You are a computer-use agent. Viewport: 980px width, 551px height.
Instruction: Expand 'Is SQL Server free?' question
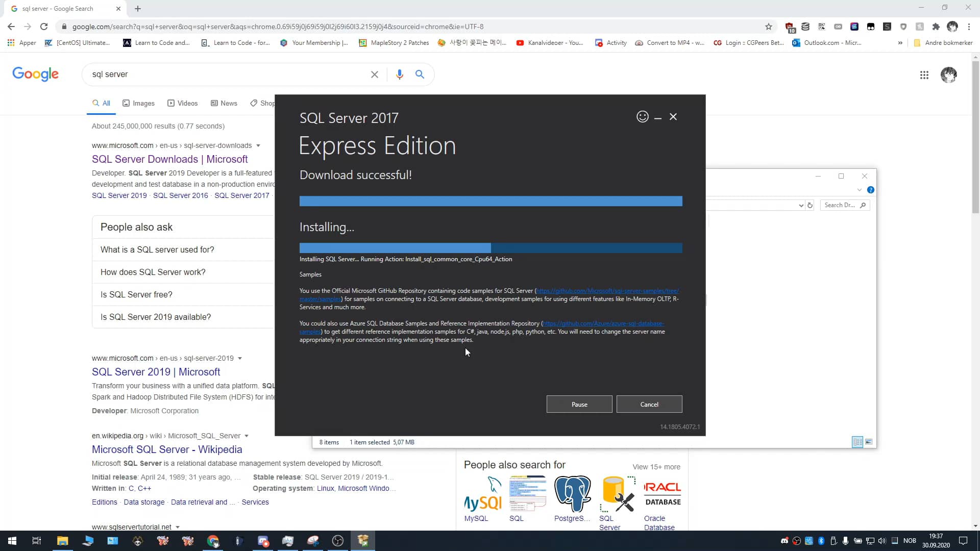coord(136,294)
